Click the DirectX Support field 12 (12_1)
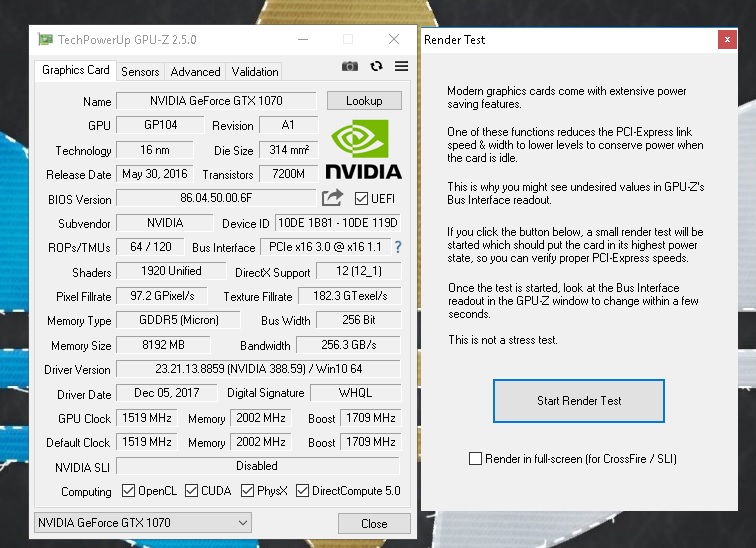This screenshot has width=756, height=548. pos(359,271)
